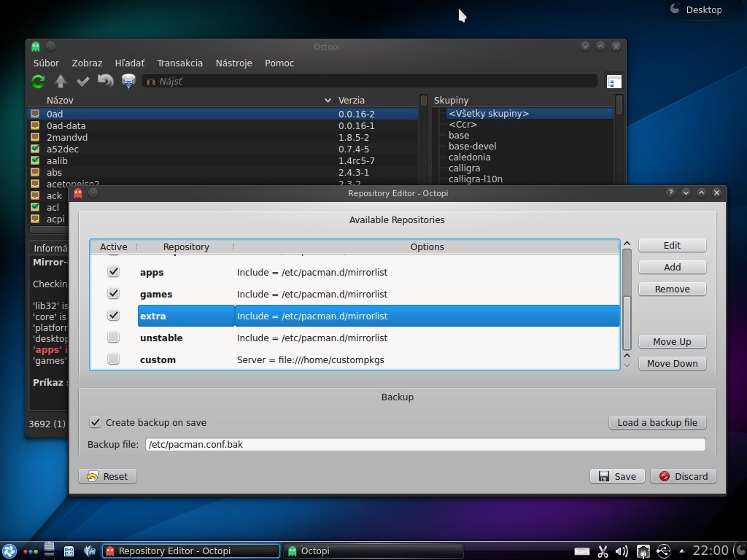The image size is (747, 560).
Task: Click the colored dots activities icon in taskbar
Action: point(30,552)
